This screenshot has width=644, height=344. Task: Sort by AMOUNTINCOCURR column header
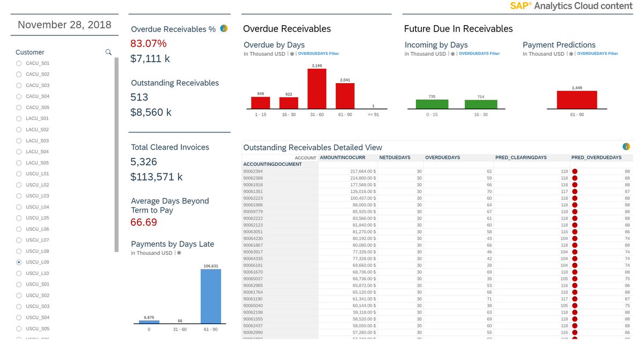pyautogui.click(x=342, y=158)
